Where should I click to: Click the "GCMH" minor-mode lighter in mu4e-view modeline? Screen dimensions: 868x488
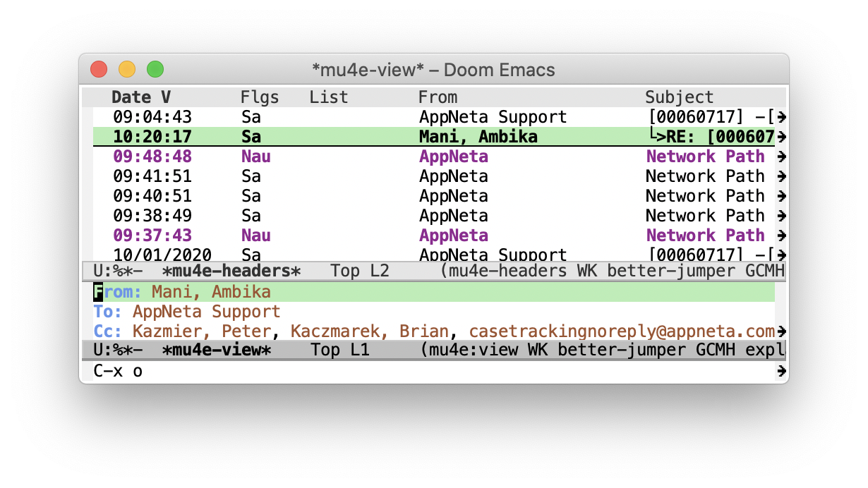714,350
